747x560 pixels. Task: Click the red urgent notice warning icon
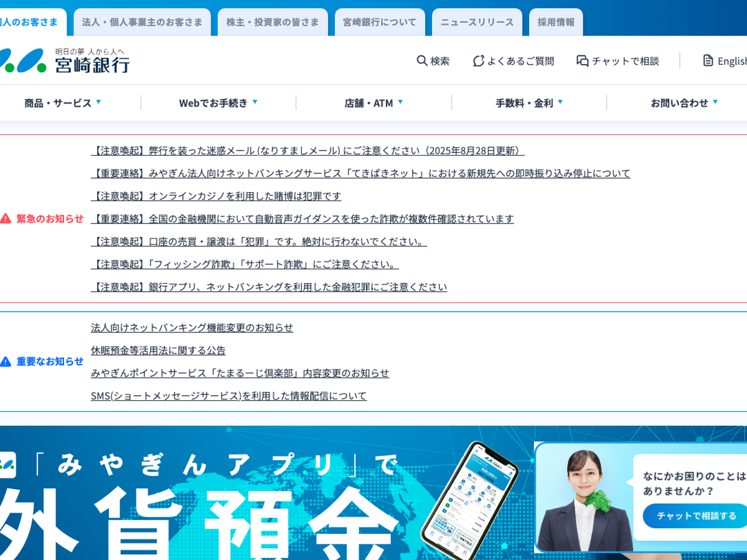(6, 218)
